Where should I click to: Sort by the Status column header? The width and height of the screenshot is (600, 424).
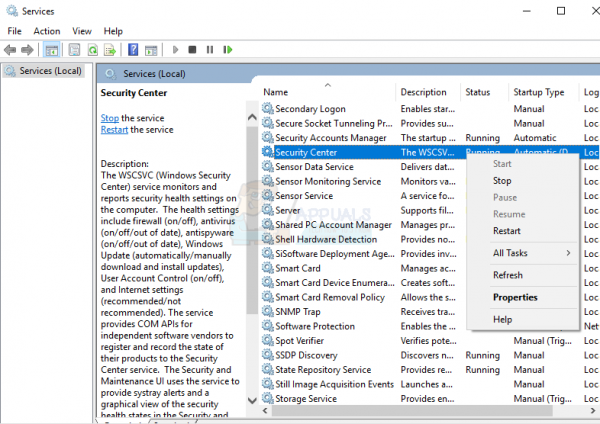click(x=484, y=92)
